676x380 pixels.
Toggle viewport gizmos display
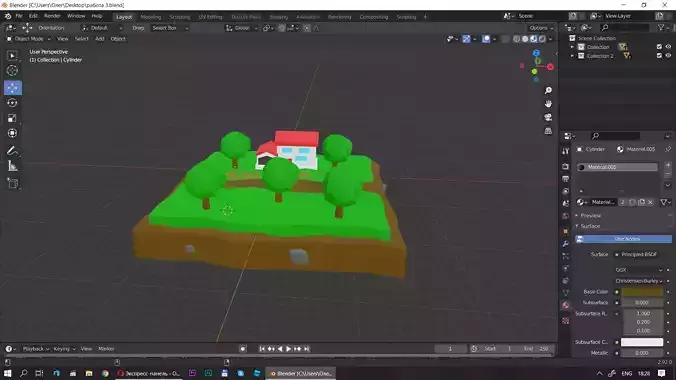(466, 39)
